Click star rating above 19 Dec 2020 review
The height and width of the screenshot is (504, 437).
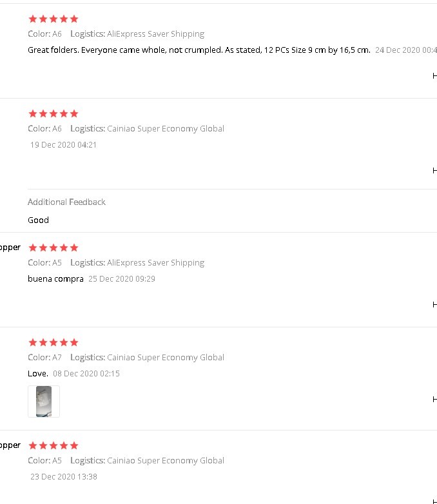point(53,113)
